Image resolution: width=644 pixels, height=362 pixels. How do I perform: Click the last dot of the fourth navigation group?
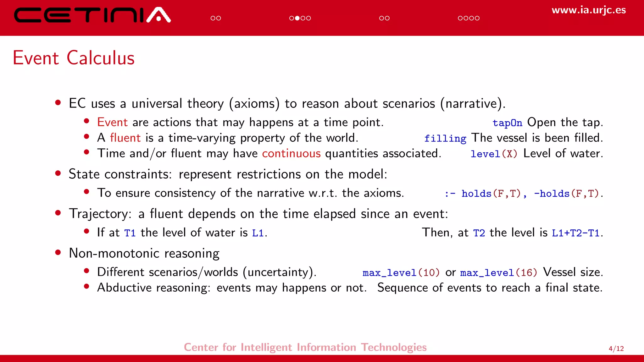coord(477,18)
